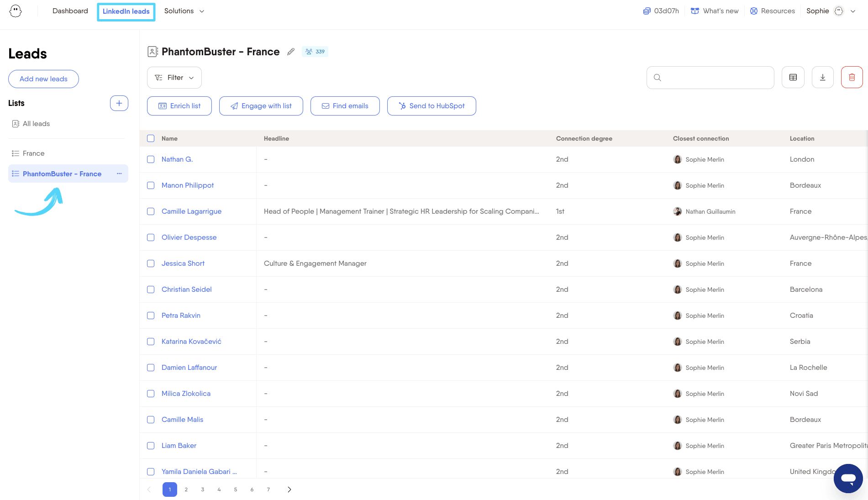868x500 pixels.
Task: Open the table columns layout button
Action: (x=793, y=78)
